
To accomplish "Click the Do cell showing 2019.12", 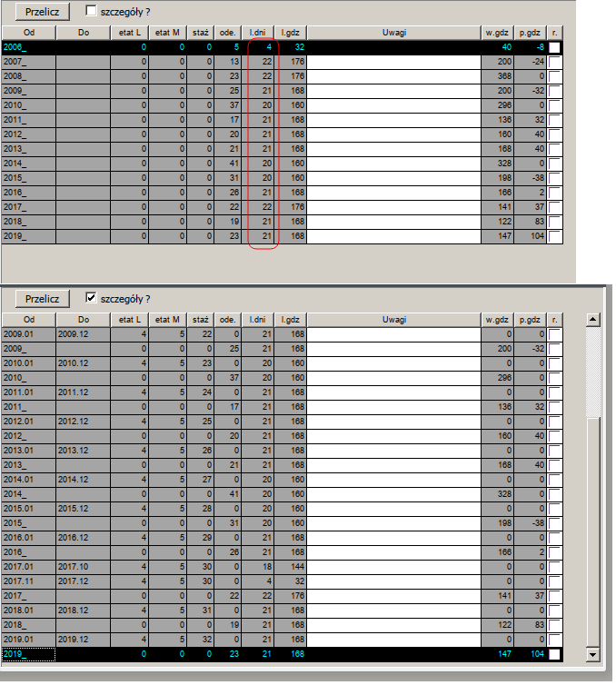I will tap(83, 640).
